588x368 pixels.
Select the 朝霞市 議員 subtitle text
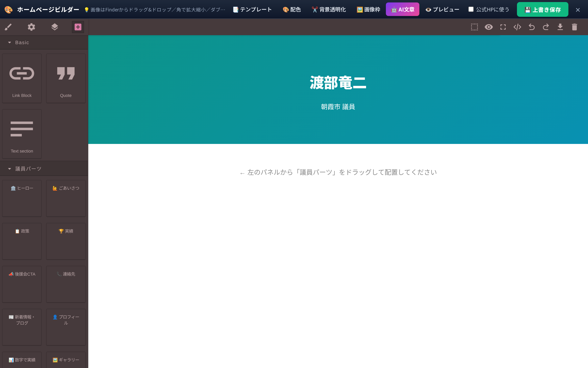(338, 107)
